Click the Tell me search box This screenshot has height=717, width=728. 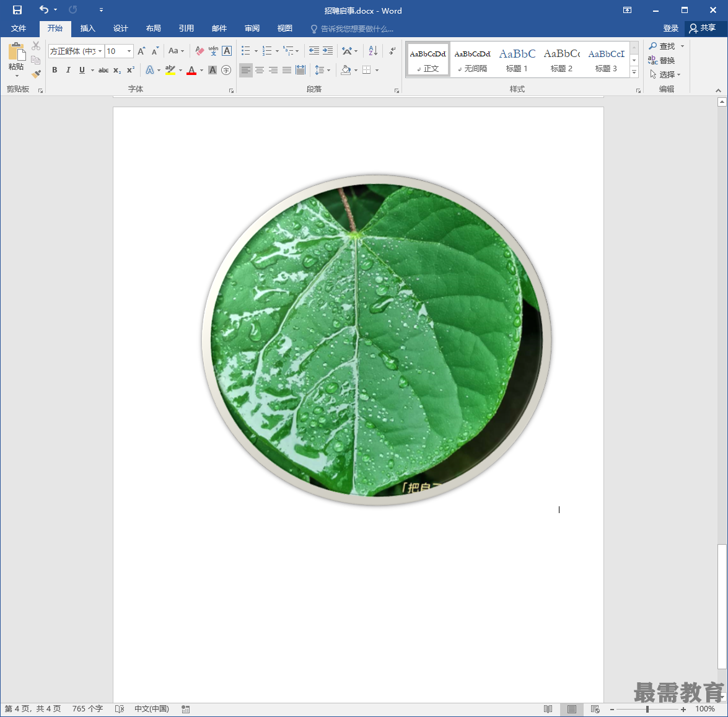353,29
